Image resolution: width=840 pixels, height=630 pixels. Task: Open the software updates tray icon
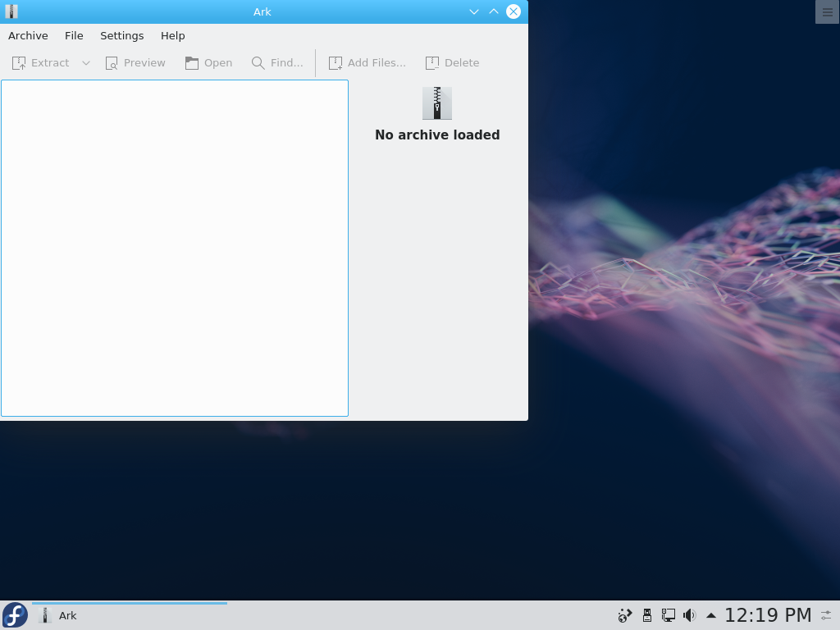click(624, 615)
